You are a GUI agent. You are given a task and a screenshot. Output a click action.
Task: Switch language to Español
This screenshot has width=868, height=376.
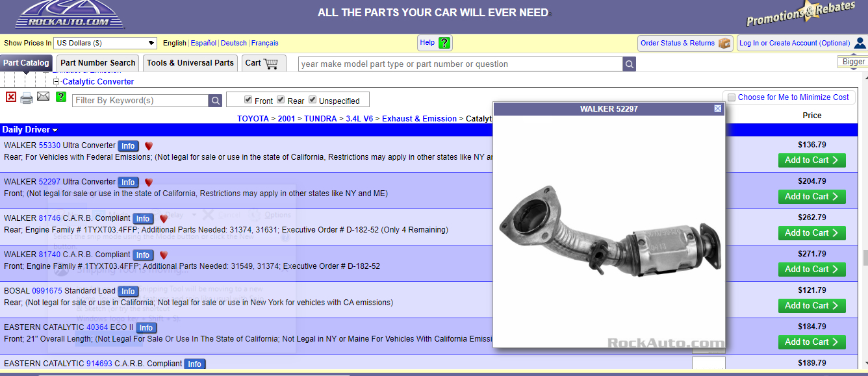(203, 43)
